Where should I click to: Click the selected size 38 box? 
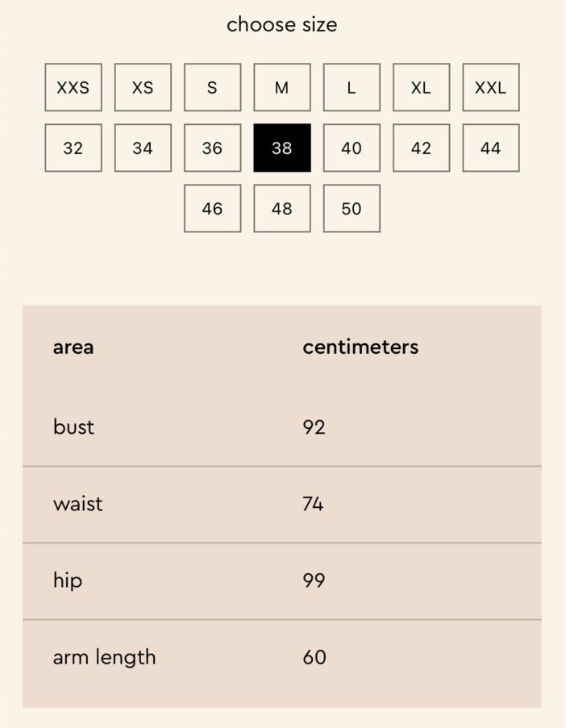(x=282, y=148)
